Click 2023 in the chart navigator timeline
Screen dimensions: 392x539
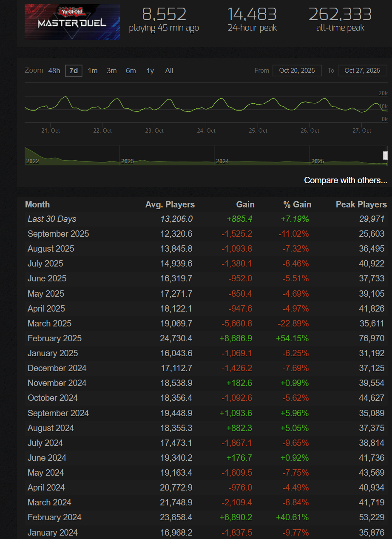pos(128,161)
